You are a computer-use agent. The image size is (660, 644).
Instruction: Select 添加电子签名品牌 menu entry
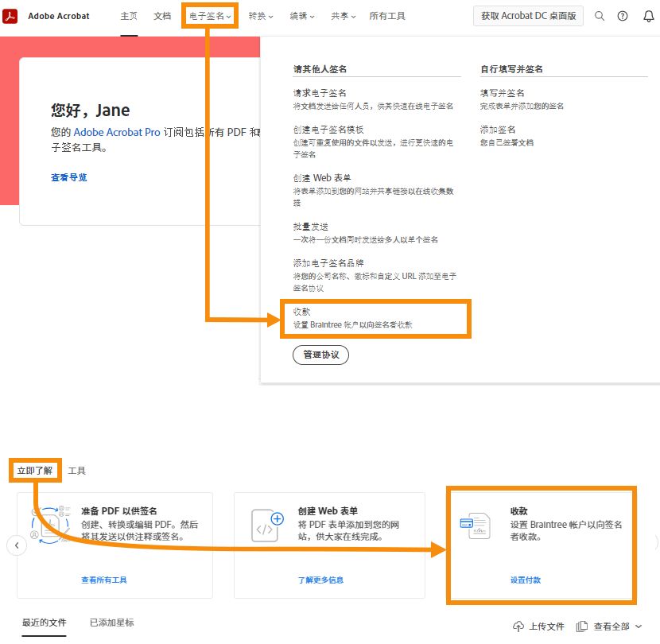328,263
